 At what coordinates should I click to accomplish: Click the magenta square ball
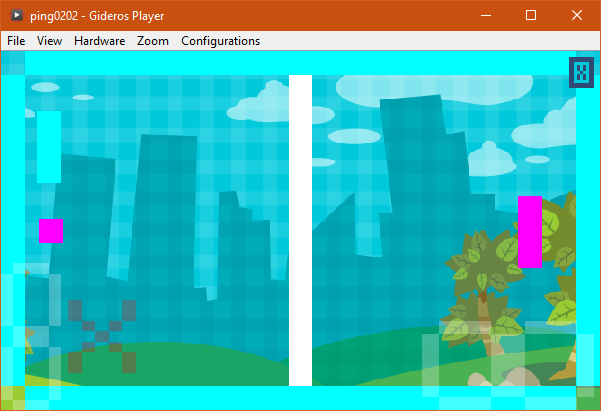[51, 231]
